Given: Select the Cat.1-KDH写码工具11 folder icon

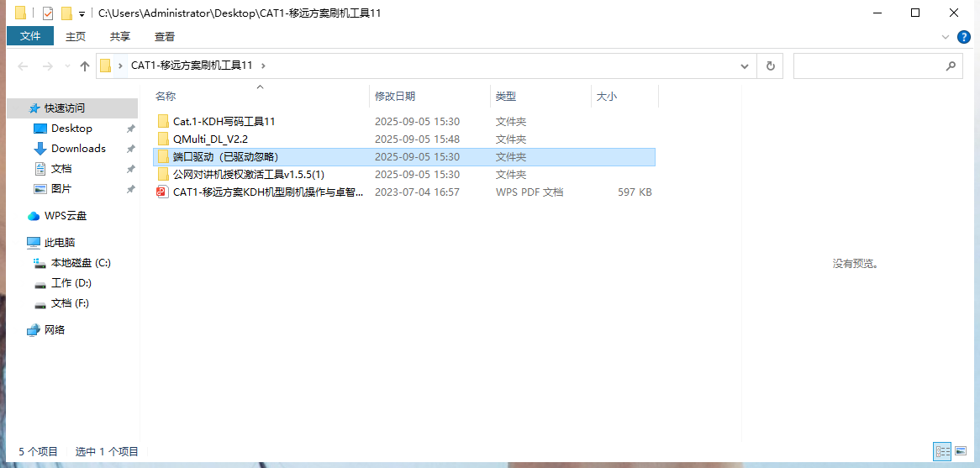Looking at the screenshot, I should click(163, 121).
